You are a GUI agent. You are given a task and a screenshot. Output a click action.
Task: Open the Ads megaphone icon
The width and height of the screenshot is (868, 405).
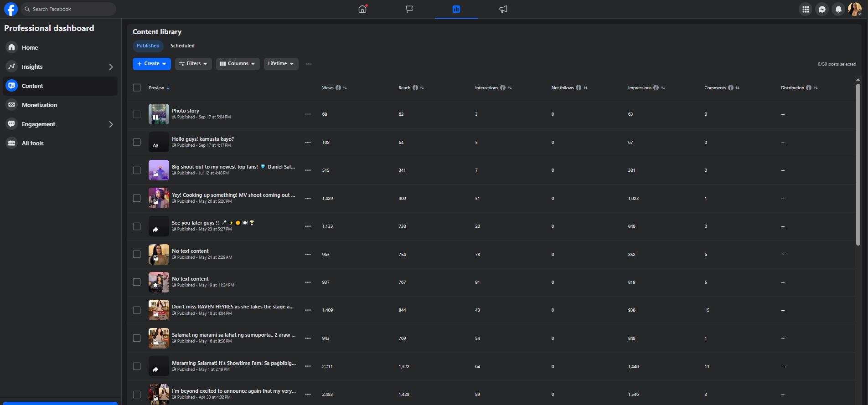[x=503, y=9]
